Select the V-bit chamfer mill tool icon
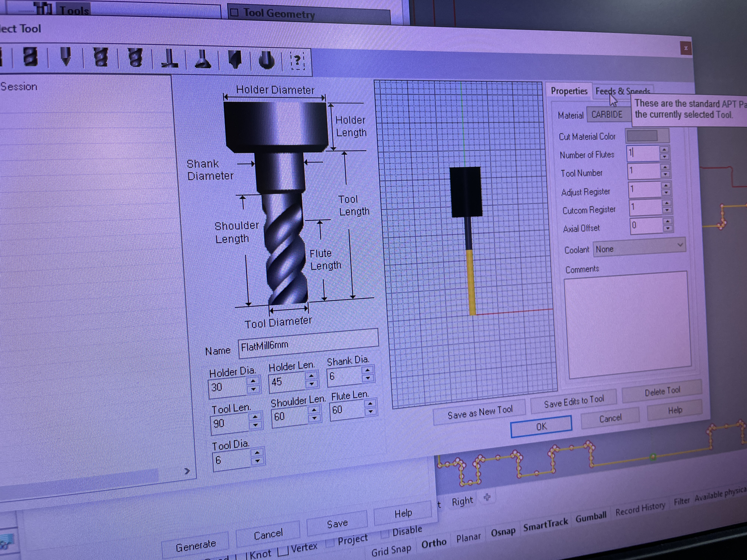Screen dimensions: 747x560 pyautogui.click(x=66, y=56)
